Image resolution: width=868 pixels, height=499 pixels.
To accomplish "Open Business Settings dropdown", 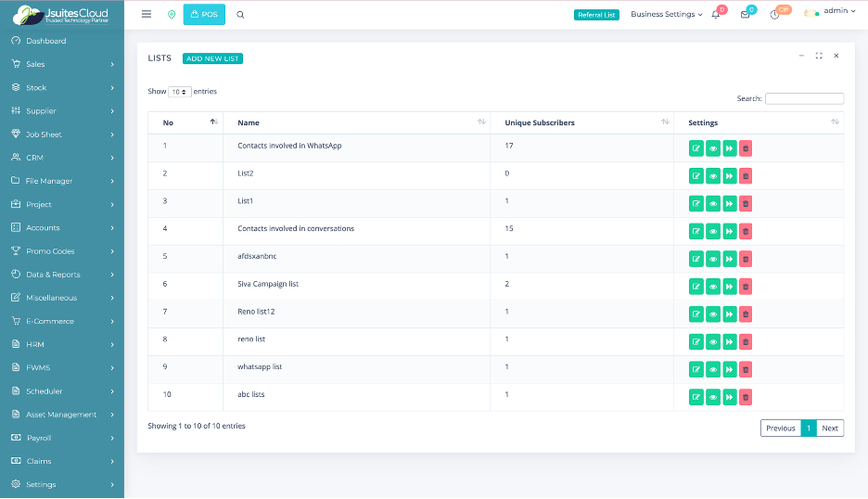I will (666, 15).
